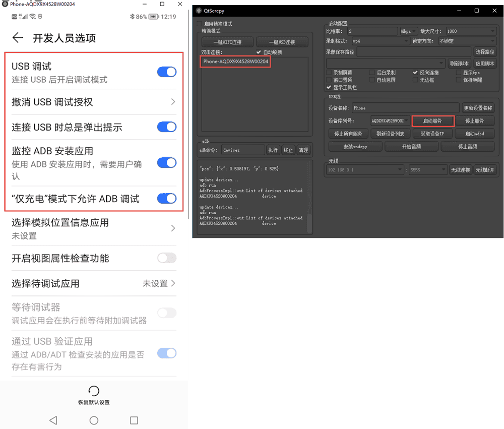Enable the 录制屏幕 checkbox
The image size is (504, 429).
pos(329,73)
